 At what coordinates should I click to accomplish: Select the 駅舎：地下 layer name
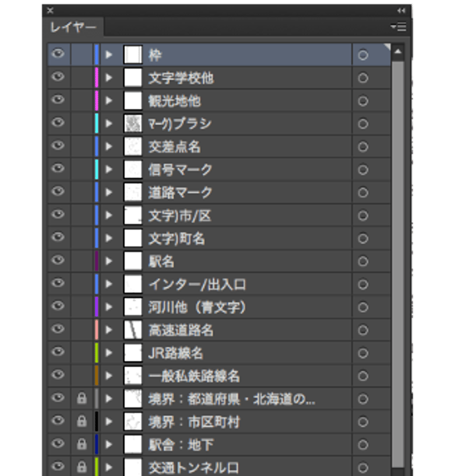(x=181, y=445)
